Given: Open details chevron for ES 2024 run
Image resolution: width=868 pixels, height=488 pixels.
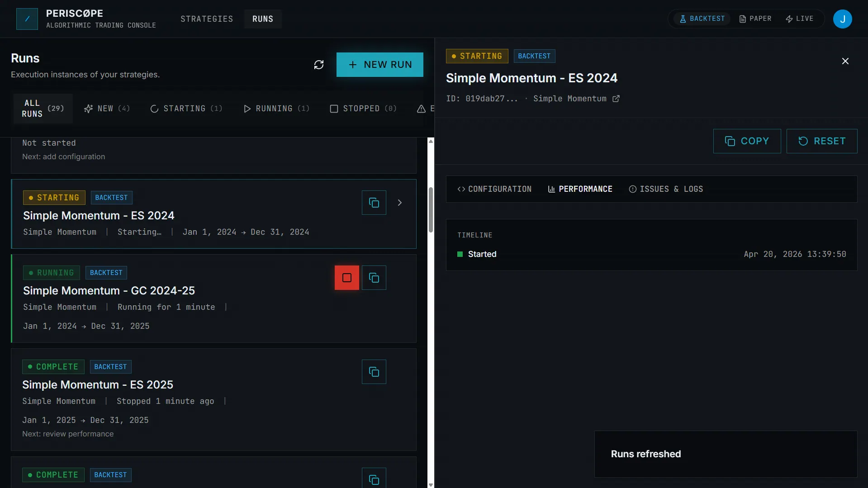Looking at the screenshot, I should (400, 203).
